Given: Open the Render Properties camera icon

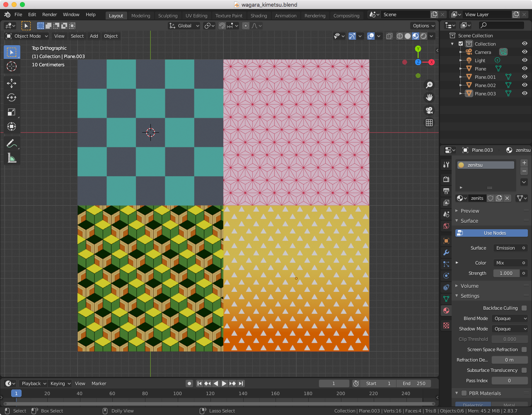Looking at the screenshot, I should [446, 179].
